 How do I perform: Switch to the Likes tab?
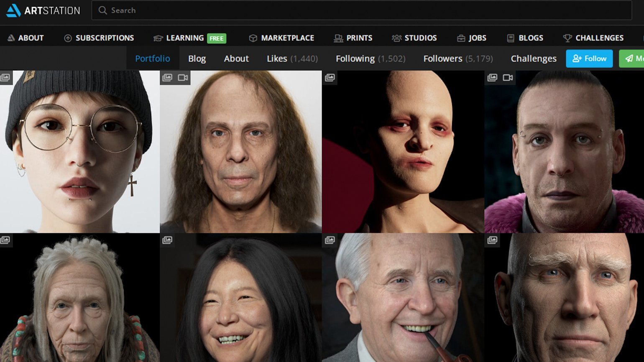tap(292, 59)
